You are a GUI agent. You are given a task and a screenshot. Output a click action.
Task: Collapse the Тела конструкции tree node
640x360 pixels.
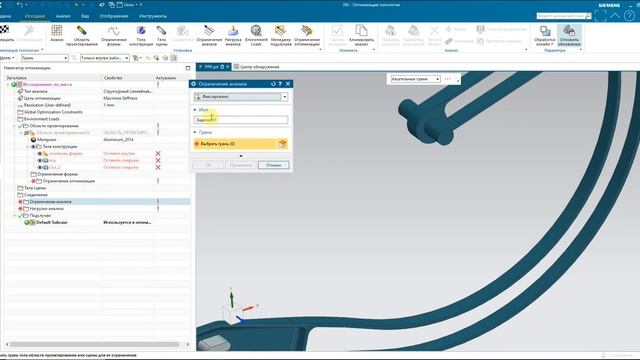28,147
